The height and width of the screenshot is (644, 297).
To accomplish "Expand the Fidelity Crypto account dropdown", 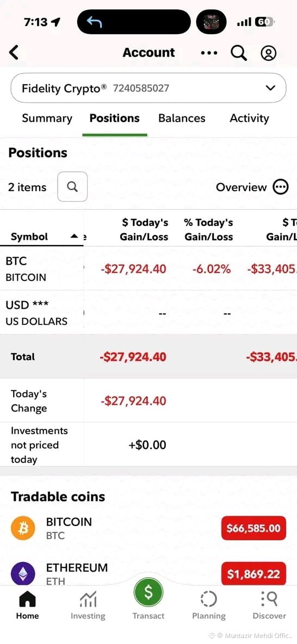I will [x=148, y=88].
